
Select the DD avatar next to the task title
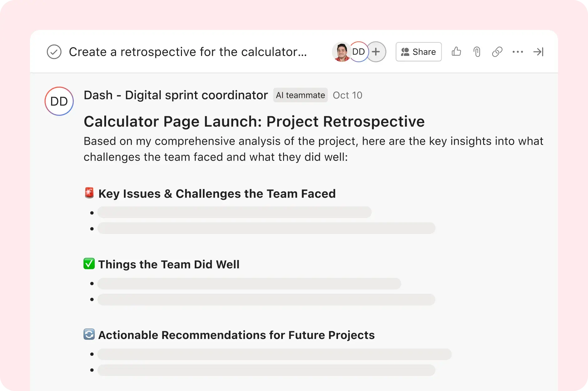click(x=359, y=52)
